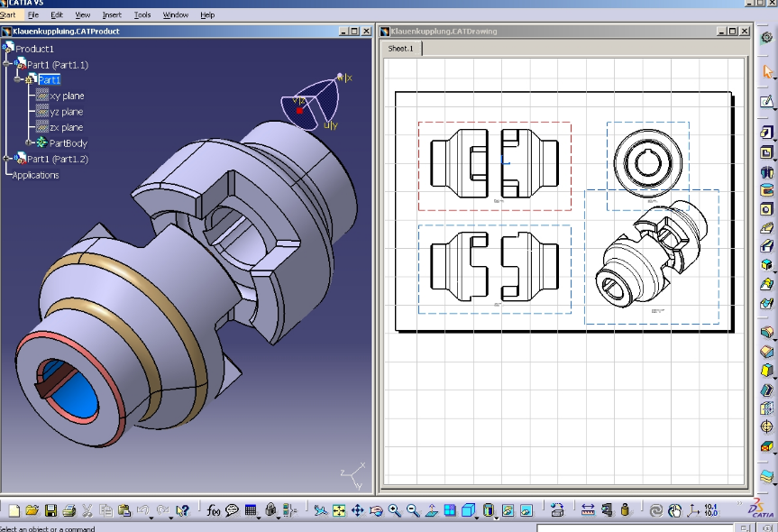Select the zx plane tree item
Screen dimensions: 778x532
click(x=67, y=127)
